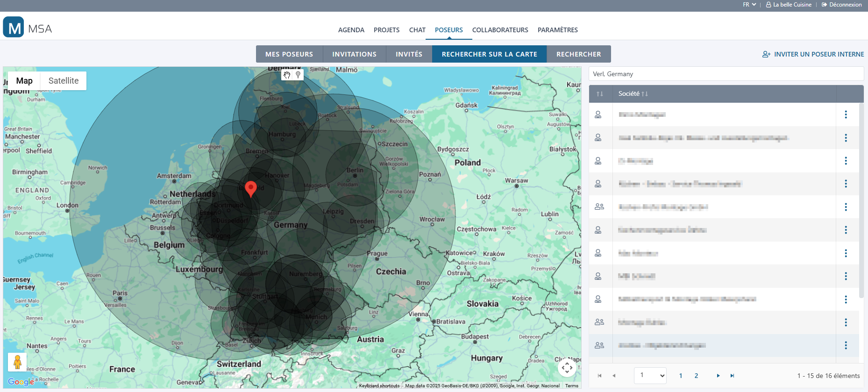
Task: Open the MSA logo home link
Action: tap(28, 28)
